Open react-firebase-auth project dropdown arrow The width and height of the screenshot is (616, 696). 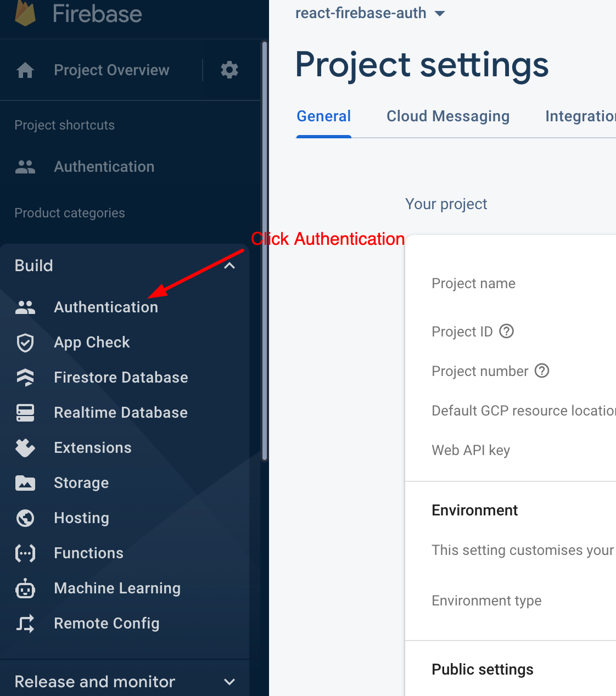[x=440, y=13]
